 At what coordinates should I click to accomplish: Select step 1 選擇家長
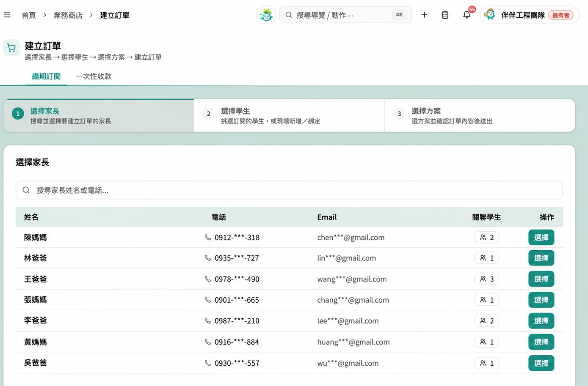(99, 115)
